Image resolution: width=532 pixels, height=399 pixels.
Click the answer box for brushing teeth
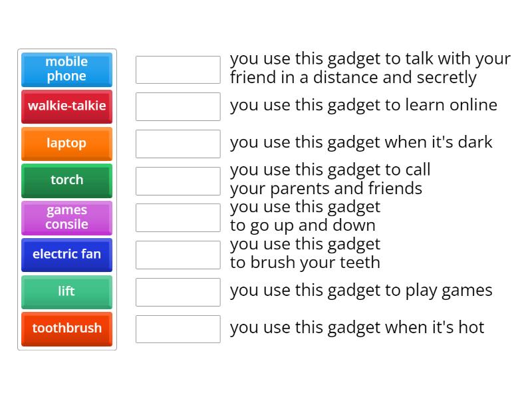(x=178, y=254)
